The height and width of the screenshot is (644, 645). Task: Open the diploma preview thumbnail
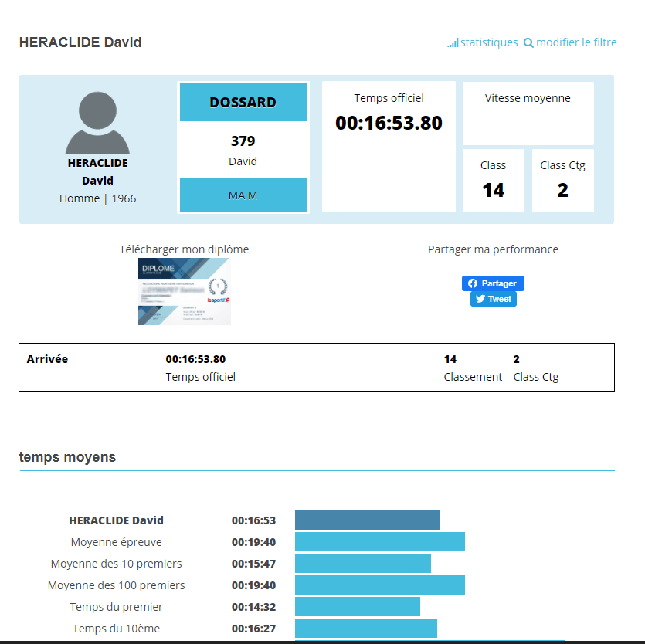[184, 291]
